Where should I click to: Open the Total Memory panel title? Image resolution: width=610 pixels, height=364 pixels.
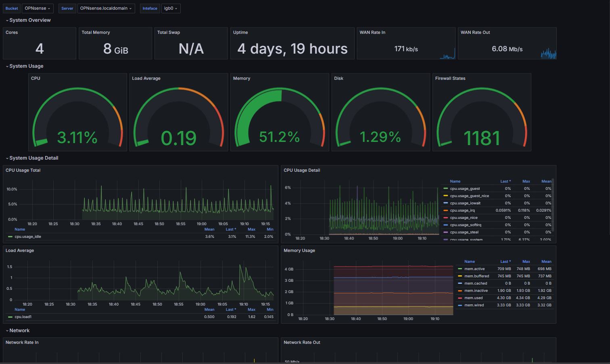click(96, 32)
